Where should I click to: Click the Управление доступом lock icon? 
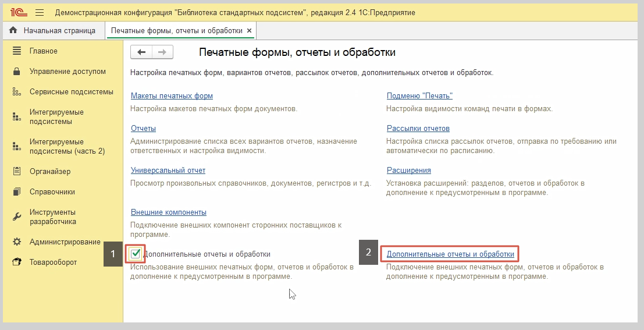[x=17, y=72]
